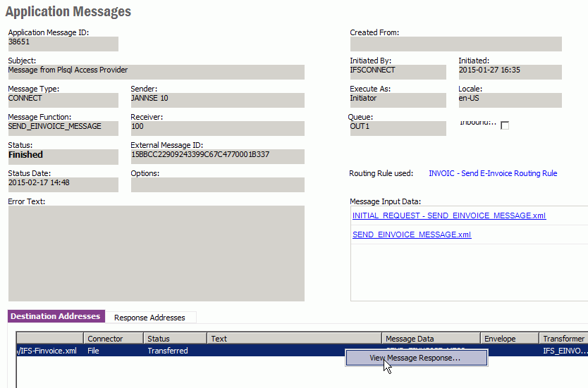The image size is (588, 388).
Task: Open the second SEND_EINVOICE_MESSAGE.xml link
Action: point(412,234)
